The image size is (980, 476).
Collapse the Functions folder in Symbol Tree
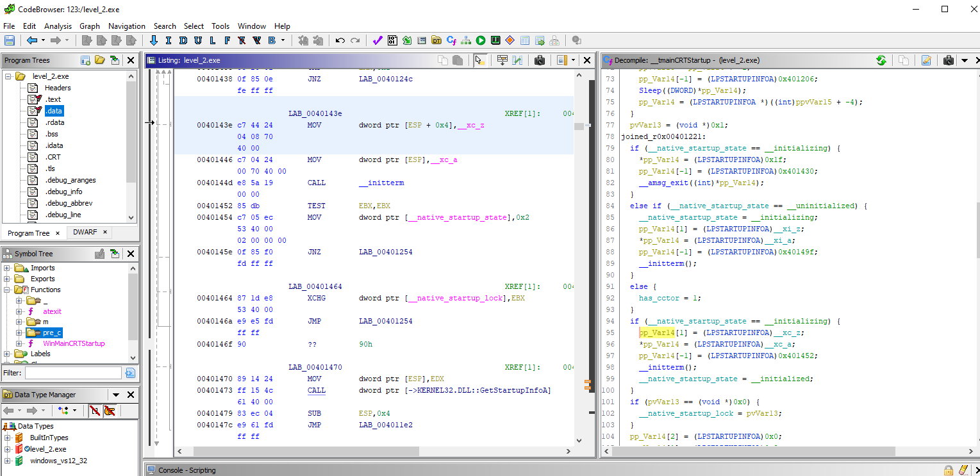[x=8, y=290]
